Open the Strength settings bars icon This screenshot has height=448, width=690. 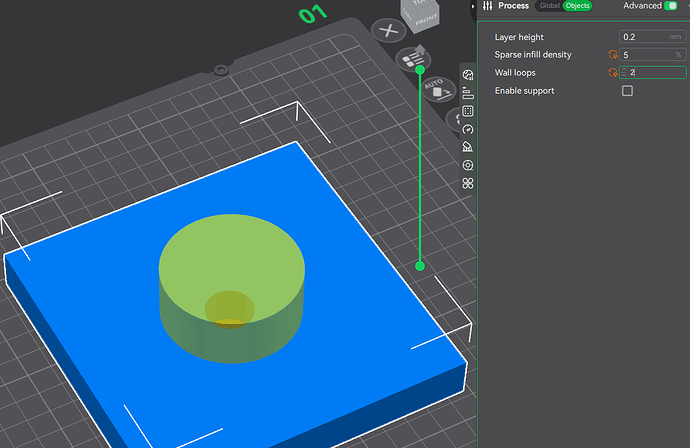coord(467,93)
